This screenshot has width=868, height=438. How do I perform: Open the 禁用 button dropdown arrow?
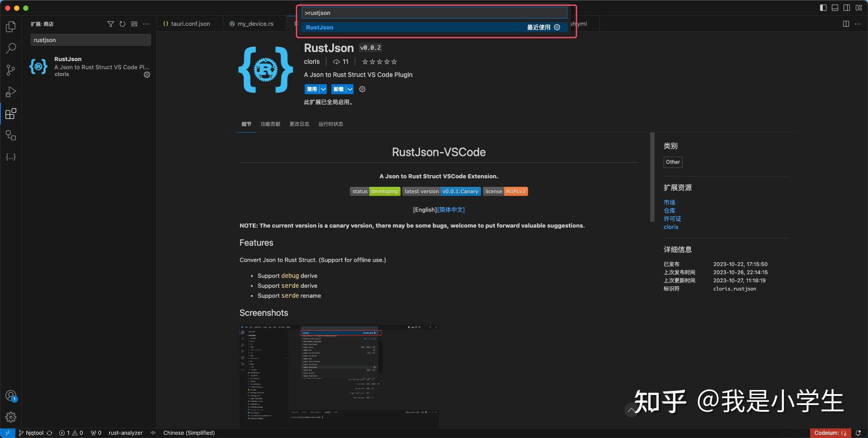click(324, 89)
